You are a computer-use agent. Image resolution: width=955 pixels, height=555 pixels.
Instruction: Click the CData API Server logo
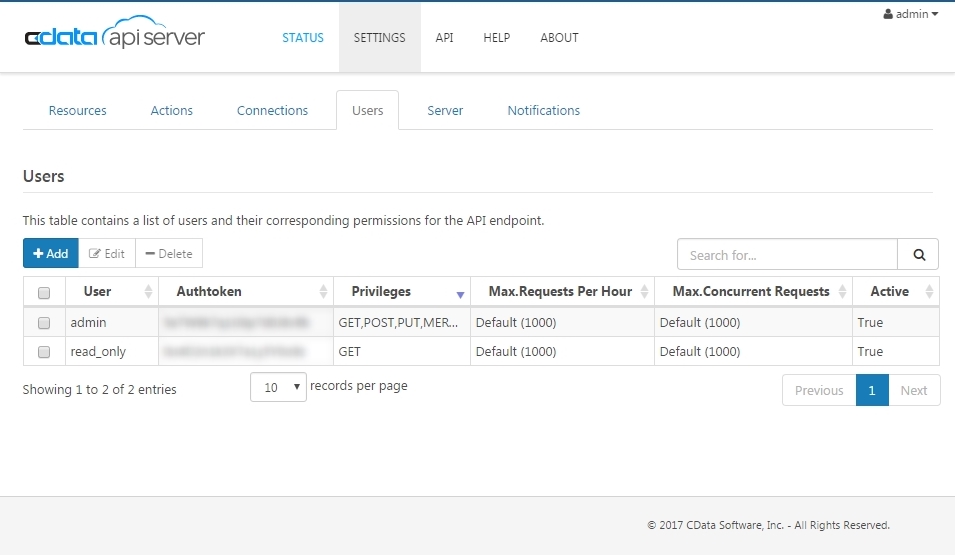pyautogui.click(x=115, y=37)
